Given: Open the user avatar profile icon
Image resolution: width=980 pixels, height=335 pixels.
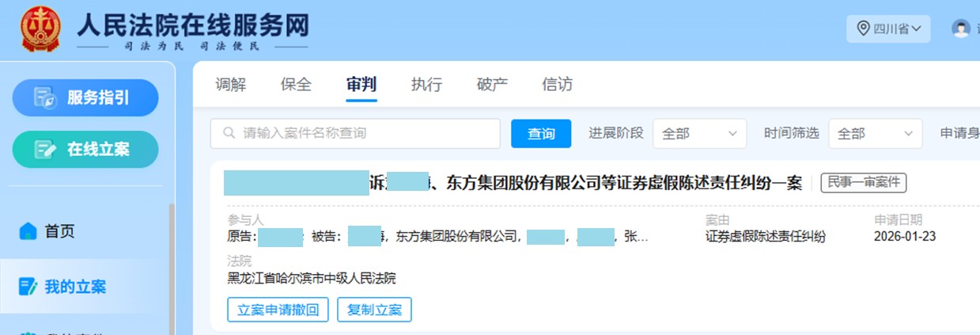Looking at the screenshot, I should click(961, 29).
